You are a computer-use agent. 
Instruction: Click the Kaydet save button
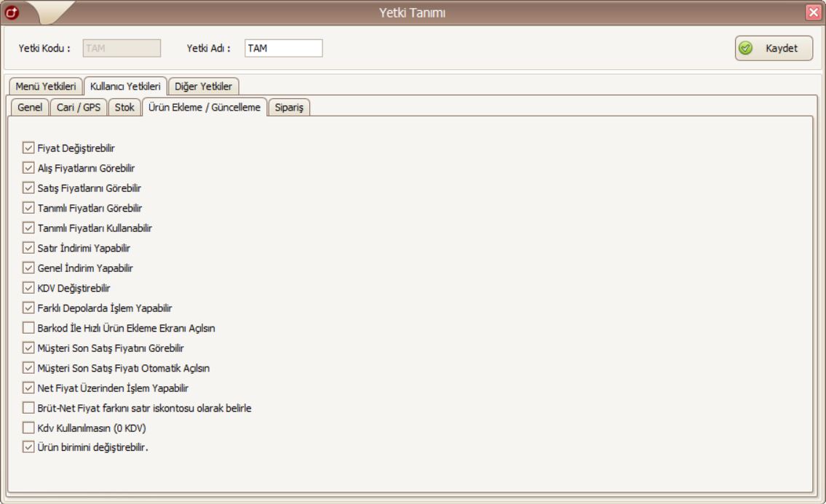coord(773,48)
